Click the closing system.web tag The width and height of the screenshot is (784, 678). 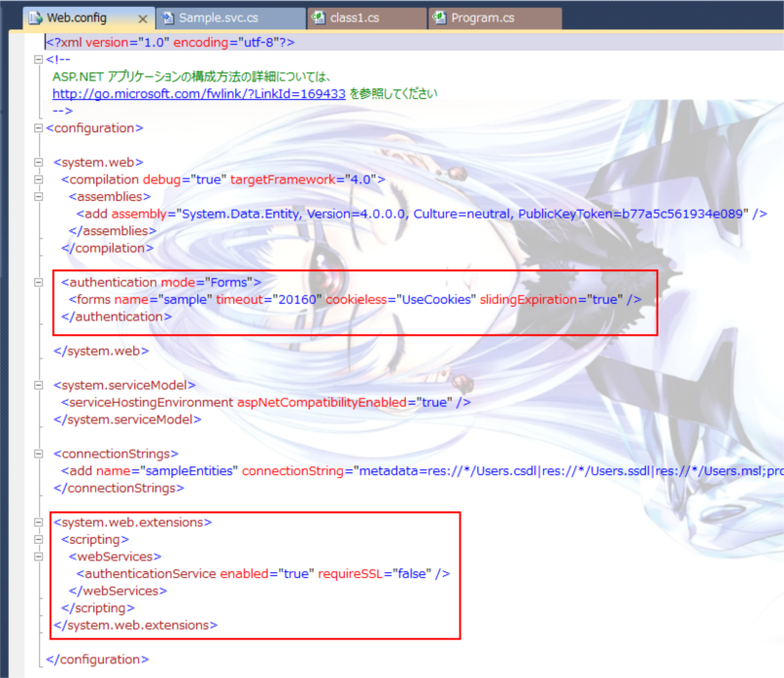pos(102,351)
